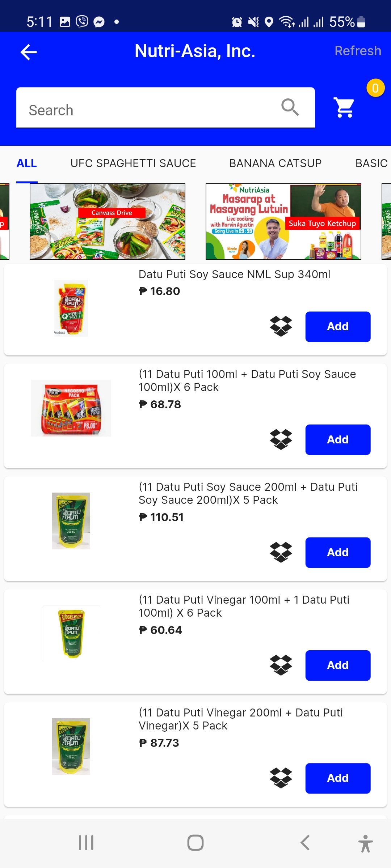Tap the accessibility figure icon

(365, 843)
